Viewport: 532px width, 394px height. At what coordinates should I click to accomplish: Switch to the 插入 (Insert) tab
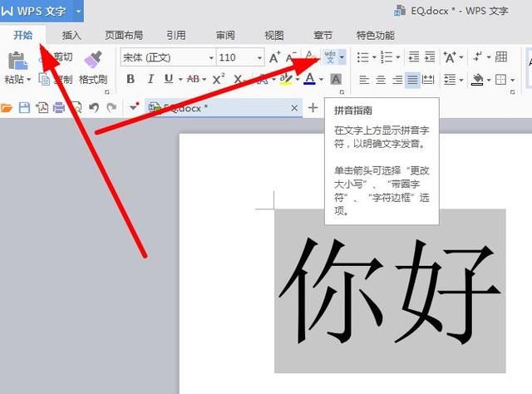click(71, 35)
